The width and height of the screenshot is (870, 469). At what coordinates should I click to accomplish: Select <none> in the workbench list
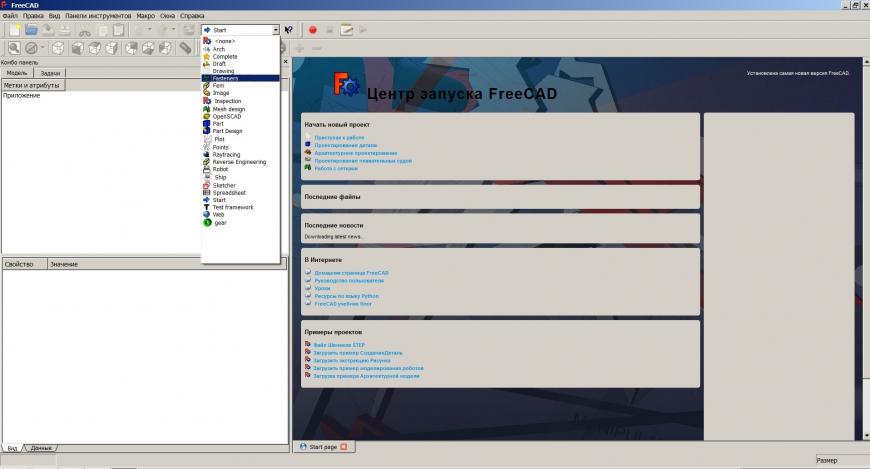240,41
